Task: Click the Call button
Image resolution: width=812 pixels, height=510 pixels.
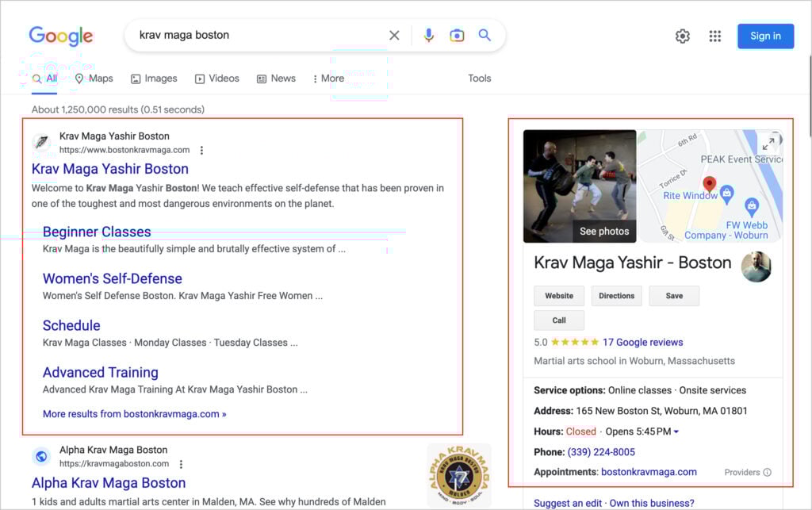Action: click(x=559, y=320)
